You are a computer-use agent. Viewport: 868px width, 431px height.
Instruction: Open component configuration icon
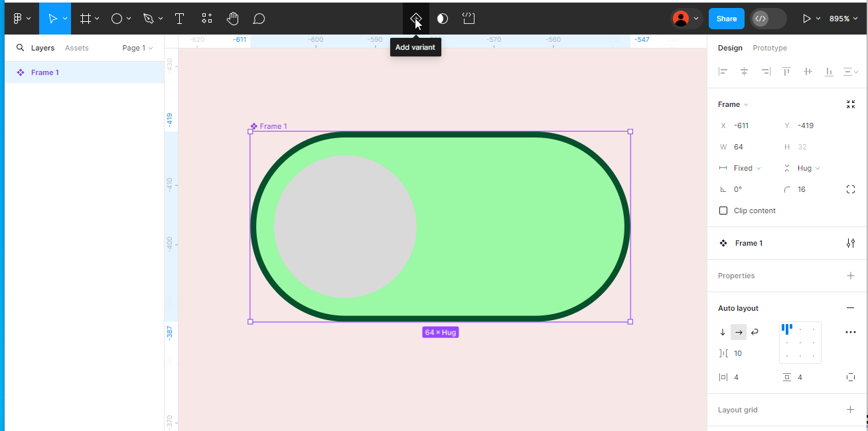851,243
